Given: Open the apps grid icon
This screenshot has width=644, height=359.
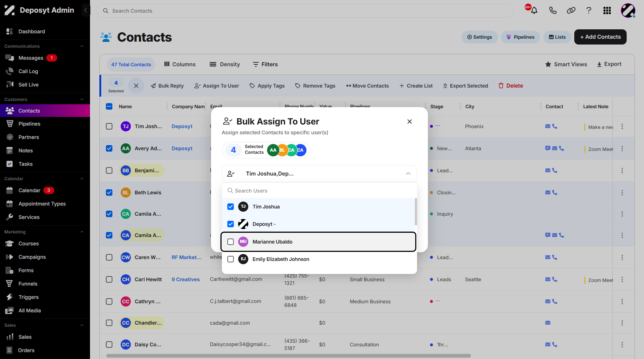Looking at the screenshot, I should pyautogui.click(x=607, y=10).
